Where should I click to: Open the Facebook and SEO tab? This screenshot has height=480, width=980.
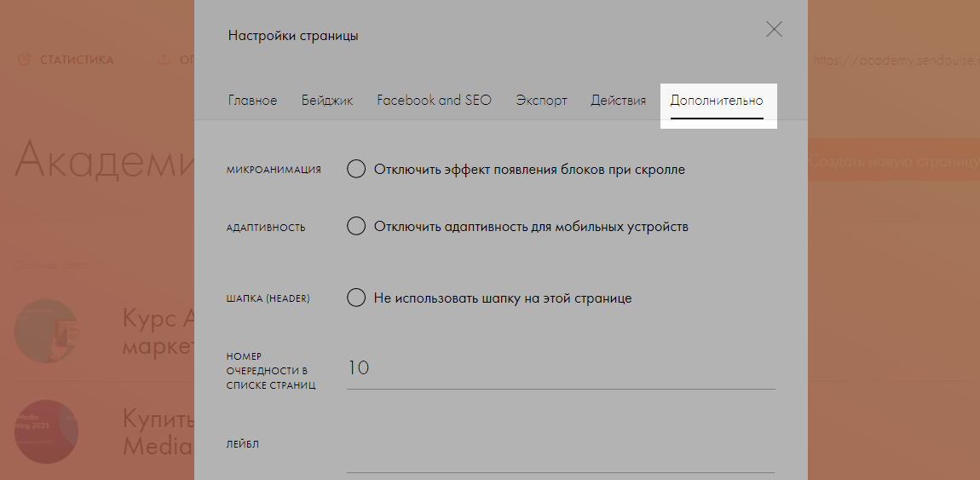tap(434, 101)
